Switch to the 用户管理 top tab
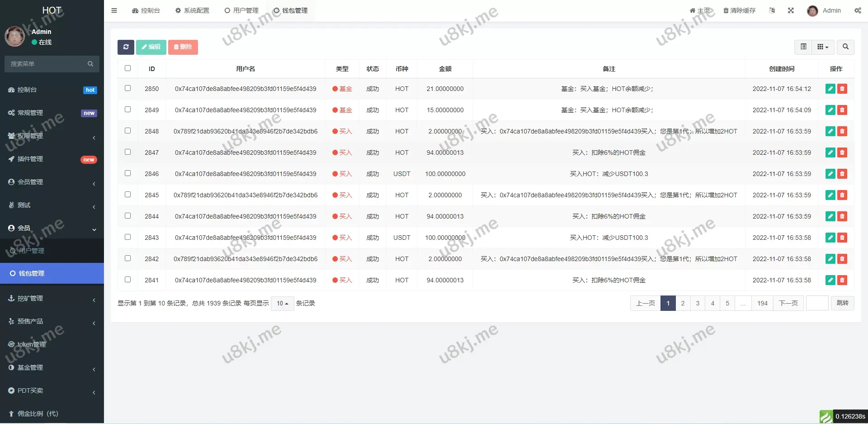Viewport: 868px width, 424px height. [241, 10]
